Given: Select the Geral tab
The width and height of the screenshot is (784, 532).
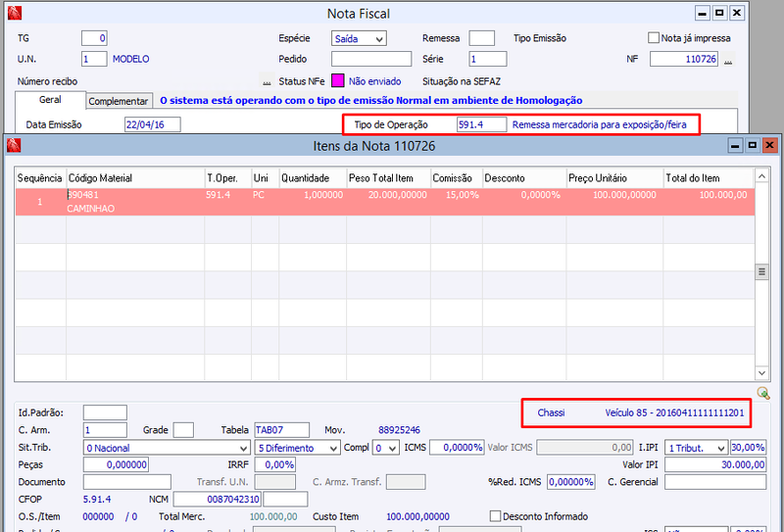Looking at the screenshot, I should [x=50, y=100].
